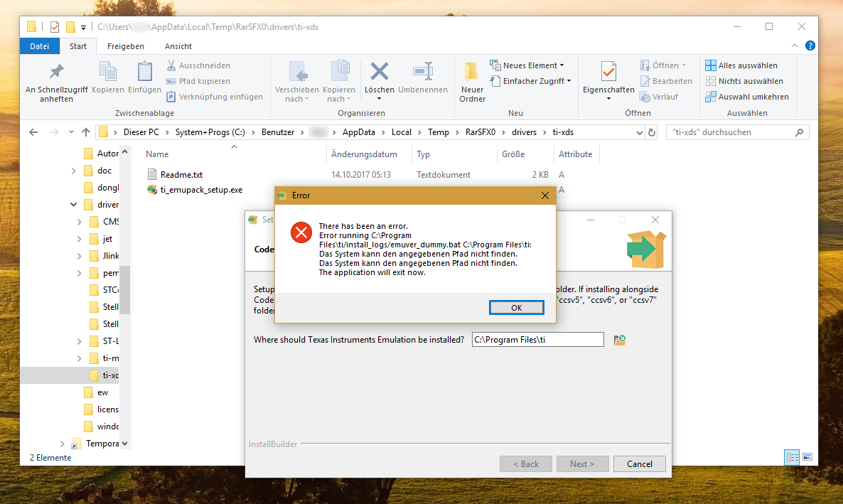
Task: Open the address bar history dropdown
Action: 639,132
